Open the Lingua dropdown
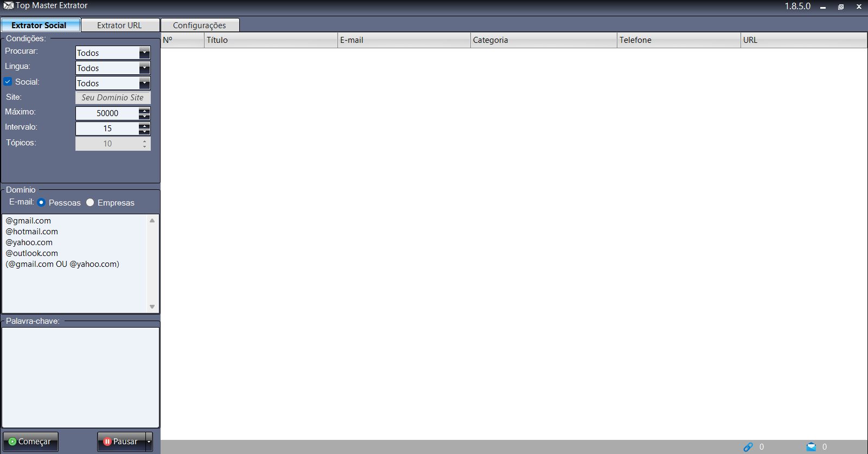Image resolution: width=868 pixels, height=454 pixels. 113,68
